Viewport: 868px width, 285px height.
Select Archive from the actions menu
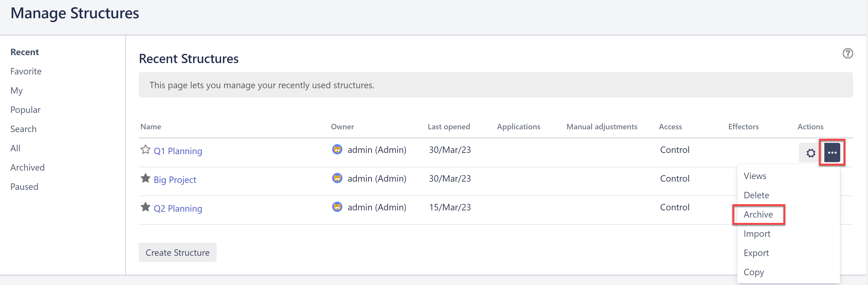coord(758,215)
